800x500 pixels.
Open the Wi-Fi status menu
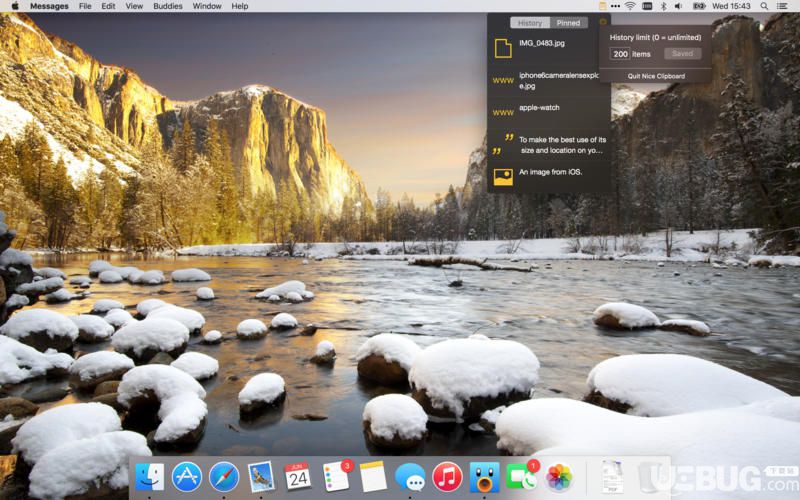pos(631,6)
